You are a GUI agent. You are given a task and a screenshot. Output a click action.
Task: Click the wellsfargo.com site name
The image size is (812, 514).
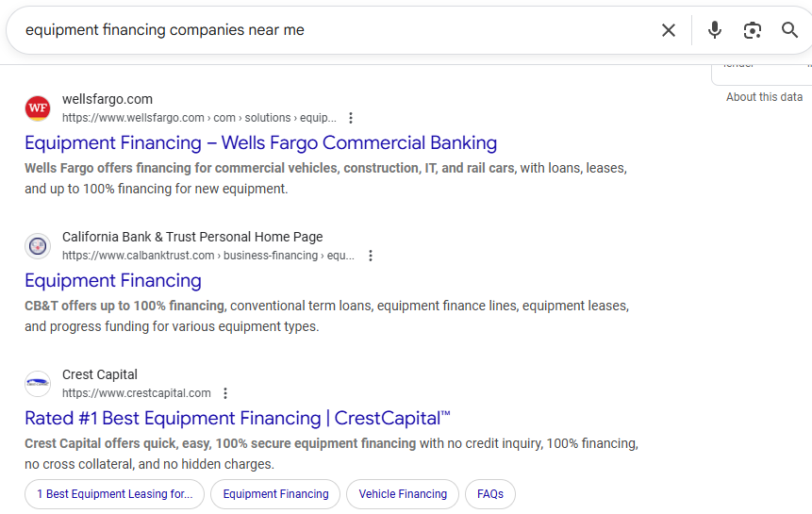(108, 99)
